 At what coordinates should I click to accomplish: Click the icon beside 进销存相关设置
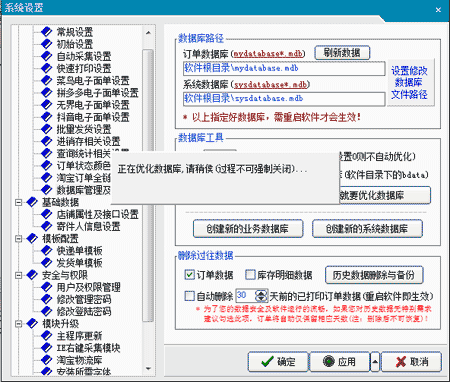point(47,141)
